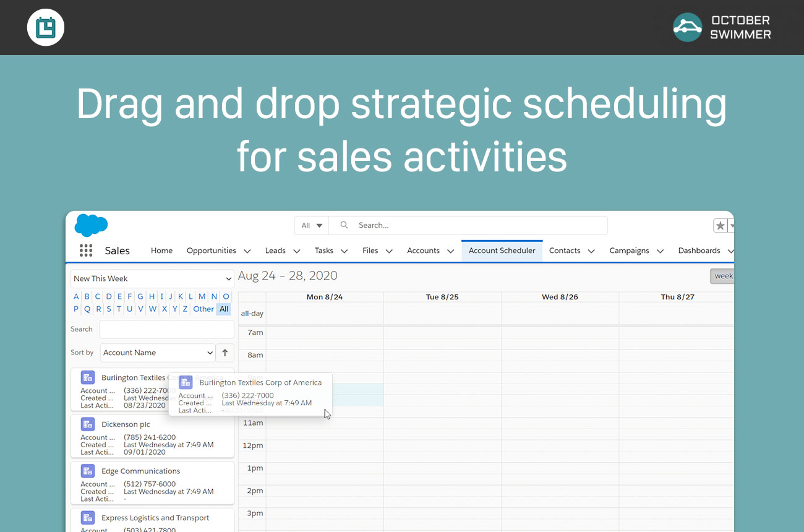Image resolution: width=804 pixels, height=532 pixels.
Task: Click the account list Search box
Action: 166,329
